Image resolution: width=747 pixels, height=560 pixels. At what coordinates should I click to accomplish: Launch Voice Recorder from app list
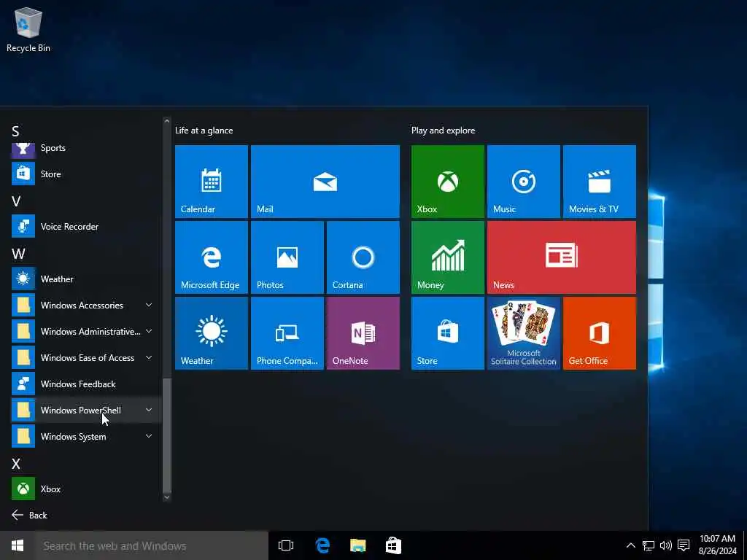[x=86, y=226]
